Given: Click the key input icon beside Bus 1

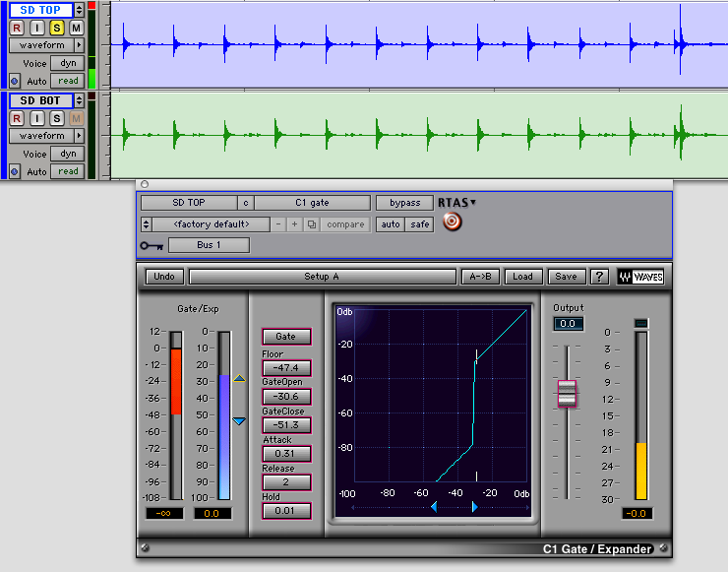Looking at the screenshot, I should tap(151, 245).
